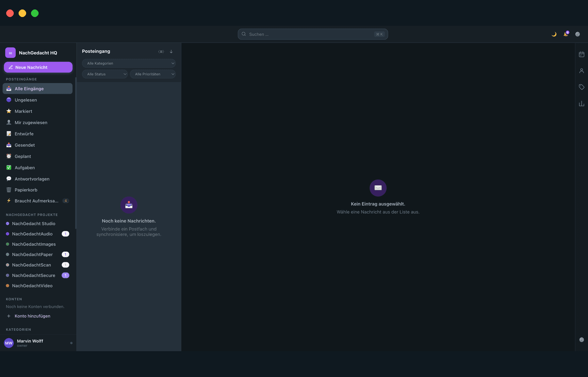The height and width of the screenshot is (377, 588).
Task: Open the Gesendet sent folder
Action: coord(38,145)
